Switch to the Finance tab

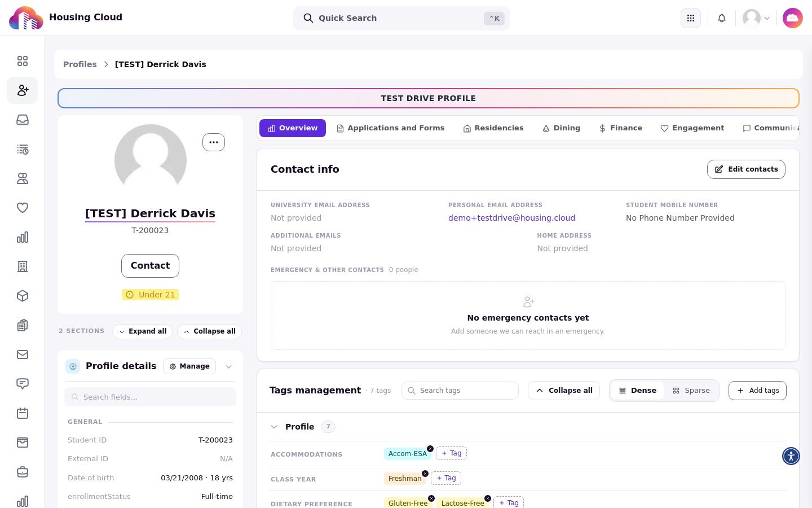point(620,128)
